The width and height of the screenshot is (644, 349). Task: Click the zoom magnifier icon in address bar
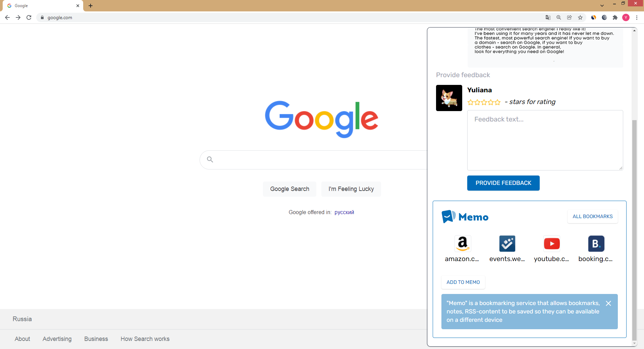(559, 17)
